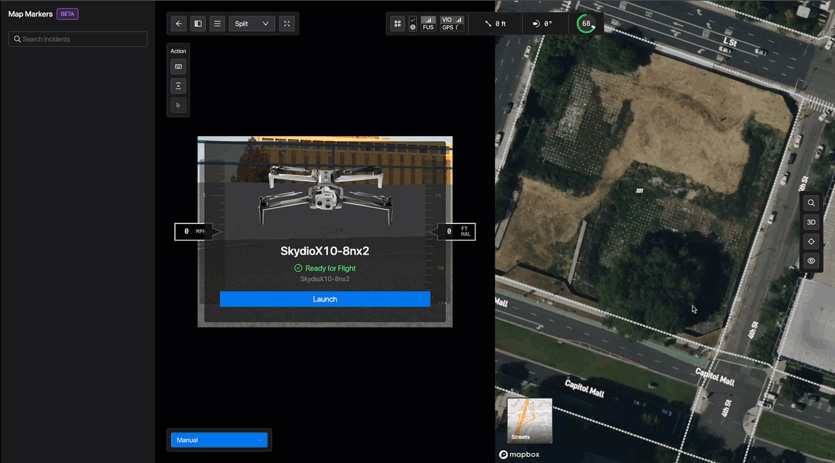
Task: Open the battery level 68 gauge
Action: click(586, 23)
